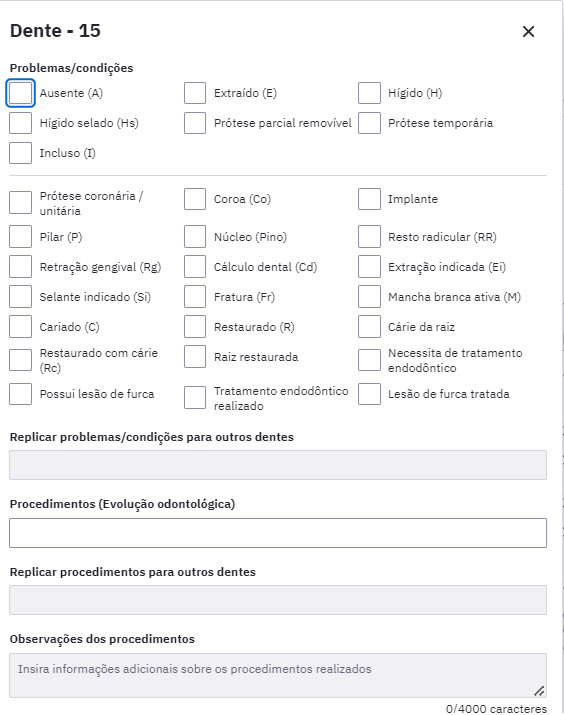Select Hígido selado (Hs) option

point(21,123)
